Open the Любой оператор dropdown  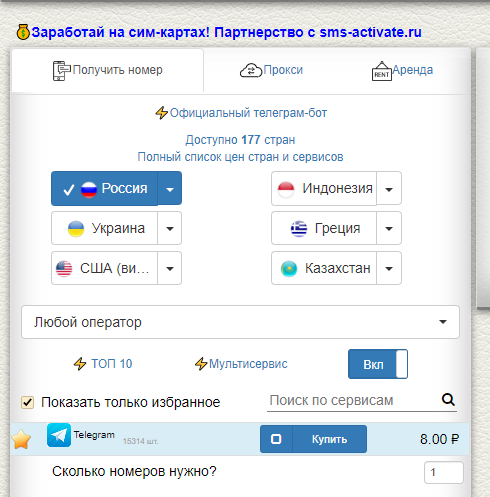(240, 322)
